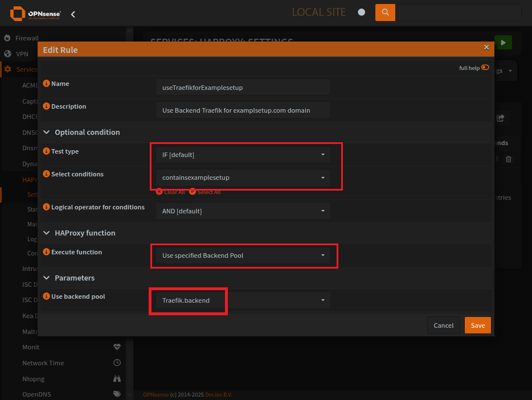Viewport: 532px width, 400px height.
Task: Click Clear All under conditions
Action: tap(170, 192)
